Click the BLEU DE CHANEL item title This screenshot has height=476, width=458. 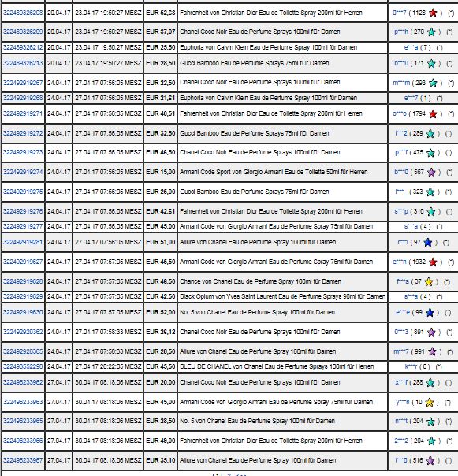[277, 366]
